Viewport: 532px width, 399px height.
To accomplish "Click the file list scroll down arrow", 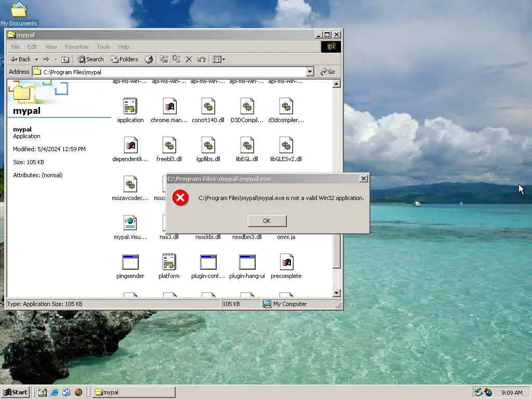I will pyautogui.click(x=336, y=293).
